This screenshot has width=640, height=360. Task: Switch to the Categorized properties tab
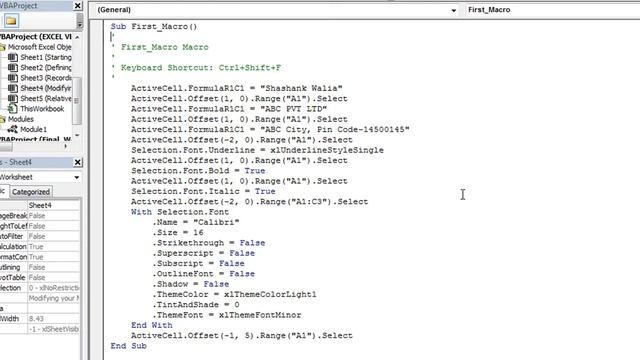pyautogui.click(x=31, y=192)
